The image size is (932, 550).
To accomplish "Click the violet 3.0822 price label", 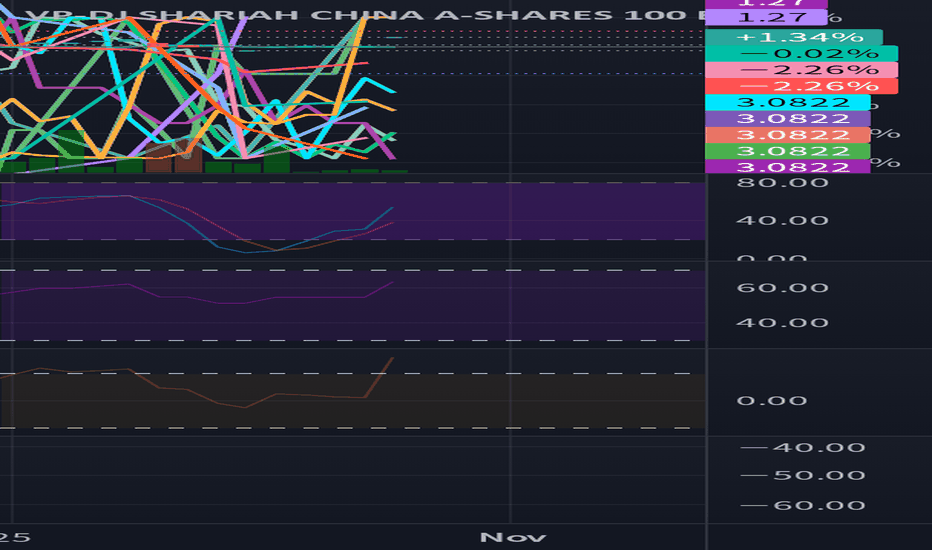I will pyautogui.click(x=788, y=118).
